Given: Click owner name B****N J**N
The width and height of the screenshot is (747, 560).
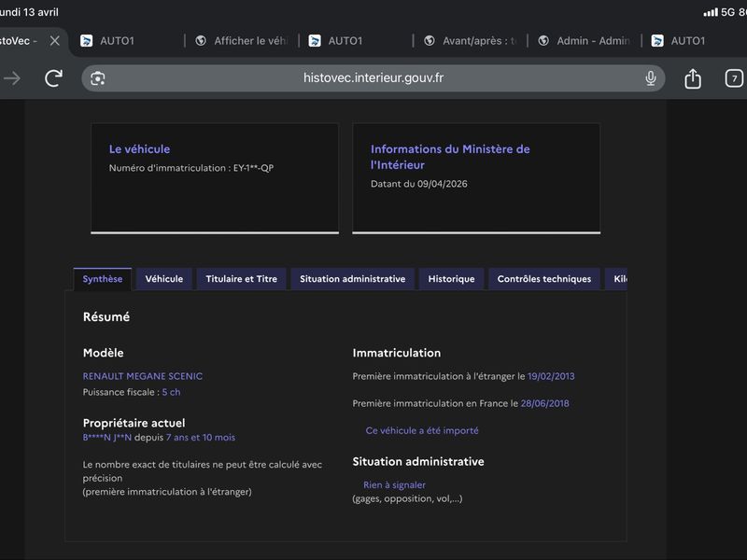Looking at the screenshot, I should click(107, 438).
